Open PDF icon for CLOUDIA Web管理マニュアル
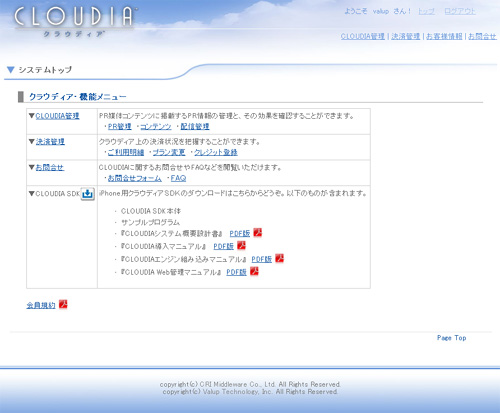 click(254, 271)
